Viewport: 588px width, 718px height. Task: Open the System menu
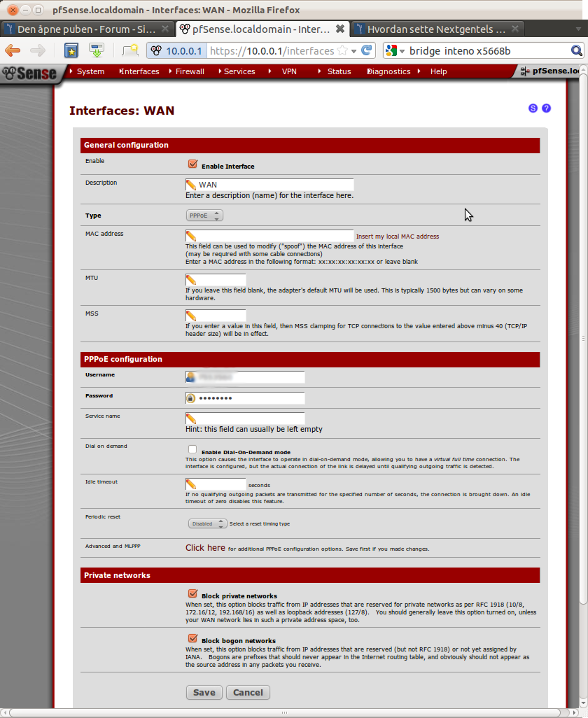click(x=91, y=71)
